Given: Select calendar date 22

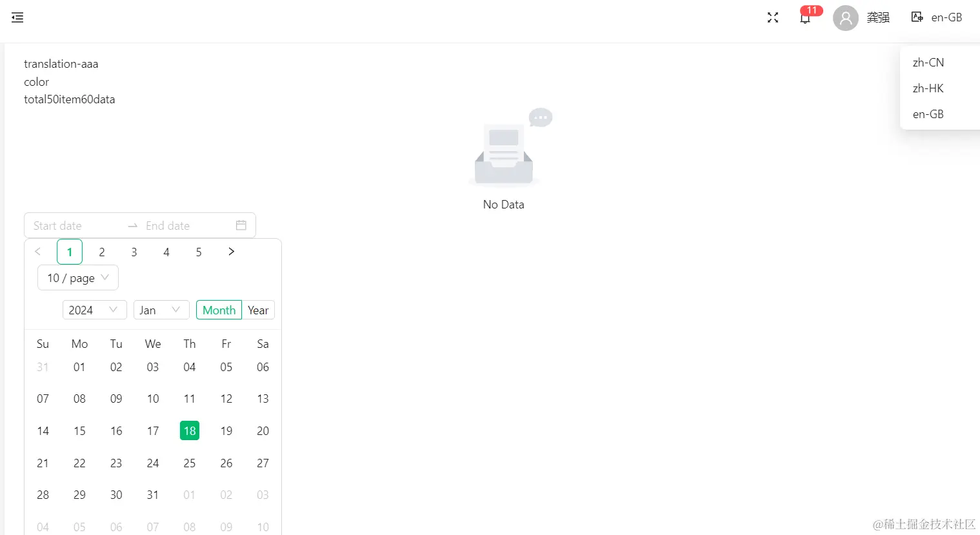Looking at the screenshot, I should (x=79, y=463).
